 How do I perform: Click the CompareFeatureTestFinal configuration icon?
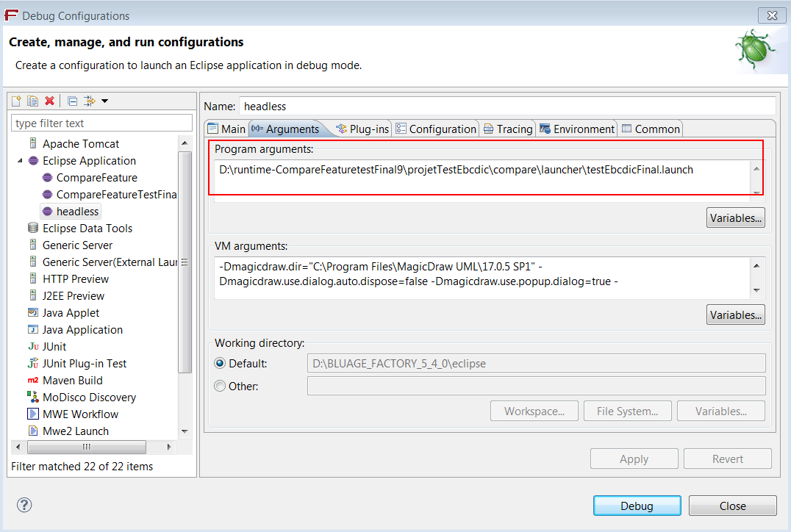[x=48, y=195]
